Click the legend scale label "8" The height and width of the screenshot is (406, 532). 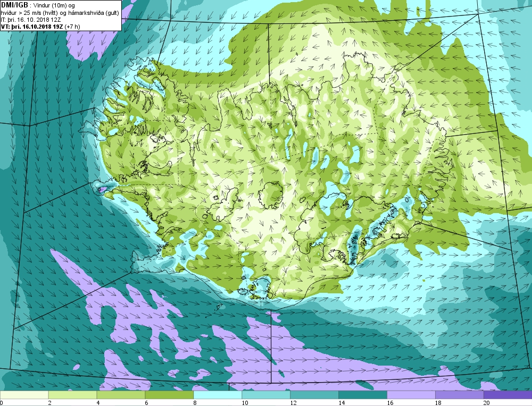[195, 403]
